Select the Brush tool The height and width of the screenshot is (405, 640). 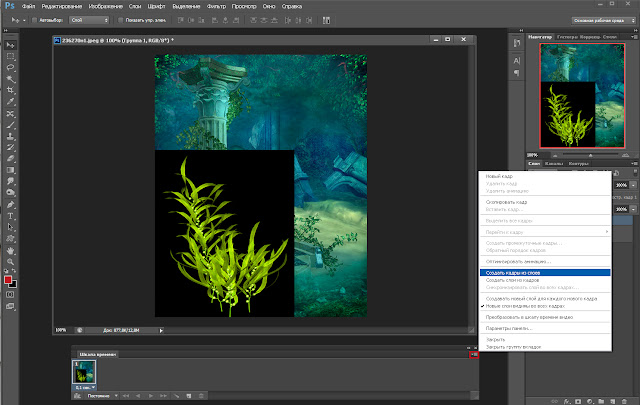(x=10, y=125)
